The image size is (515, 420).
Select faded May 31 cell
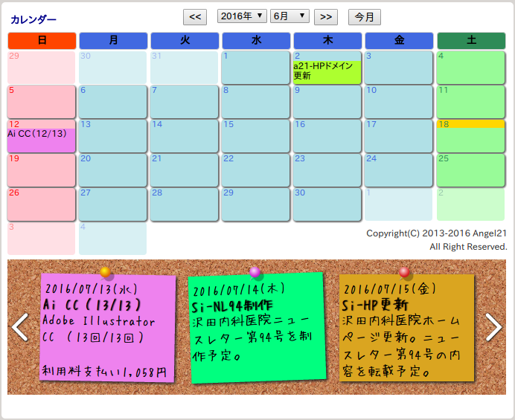[185, 67]
